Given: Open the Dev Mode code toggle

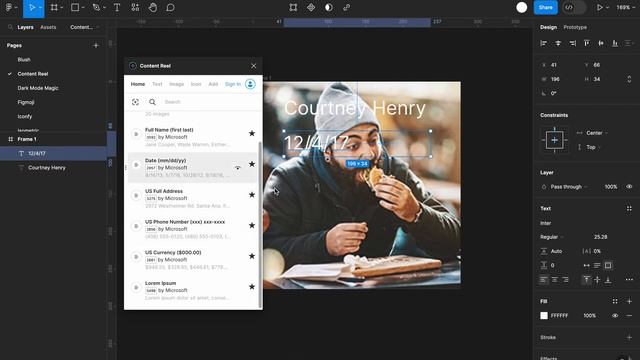Looking at the screenshot, I should [x=574, y=7].
